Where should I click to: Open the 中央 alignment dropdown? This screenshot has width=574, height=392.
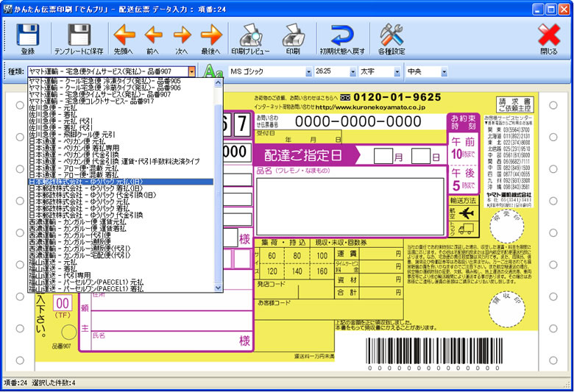pyautogui.click(x=444, y=72)
